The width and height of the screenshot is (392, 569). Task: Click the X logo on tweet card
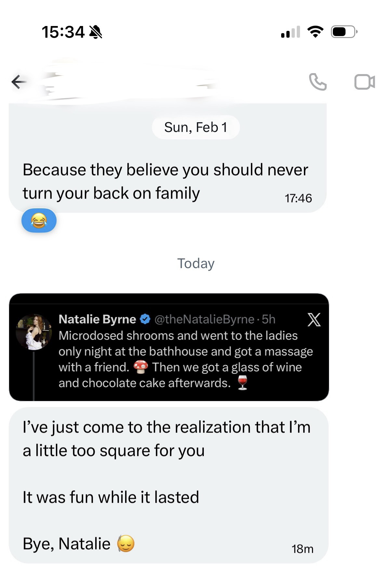[314, 319]
